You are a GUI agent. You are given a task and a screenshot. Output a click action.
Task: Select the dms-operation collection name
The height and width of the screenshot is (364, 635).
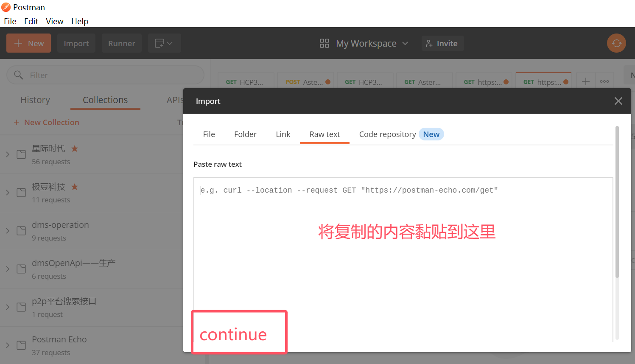(60, 225)
